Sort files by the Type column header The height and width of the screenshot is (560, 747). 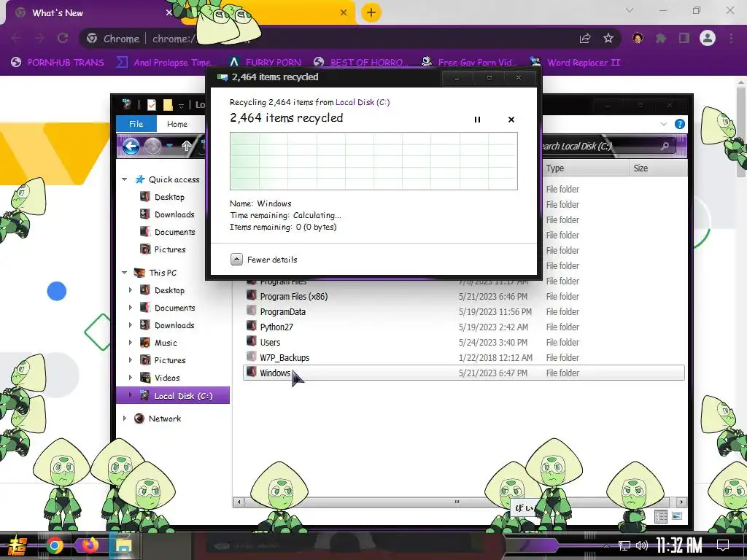[586, 168]
